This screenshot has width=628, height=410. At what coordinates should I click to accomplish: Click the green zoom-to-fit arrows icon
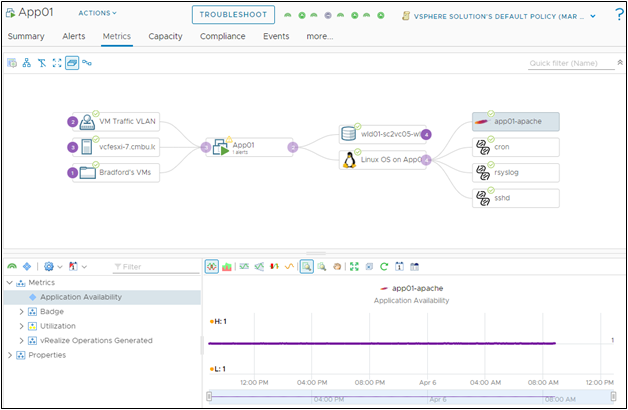tap(354, 266)
